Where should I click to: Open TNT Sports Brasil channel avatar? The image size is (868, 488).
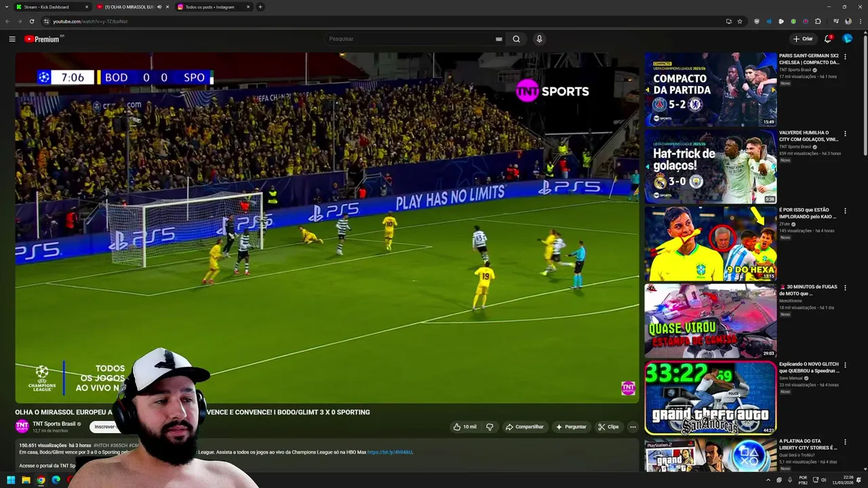[22, 426]
